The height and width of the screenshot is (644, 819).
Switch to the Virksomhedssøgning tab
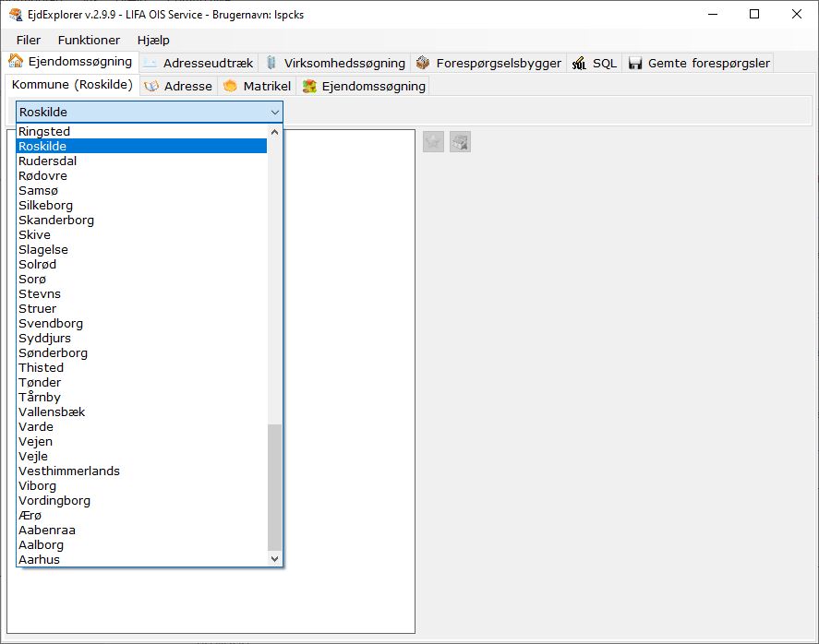(335, 63)
